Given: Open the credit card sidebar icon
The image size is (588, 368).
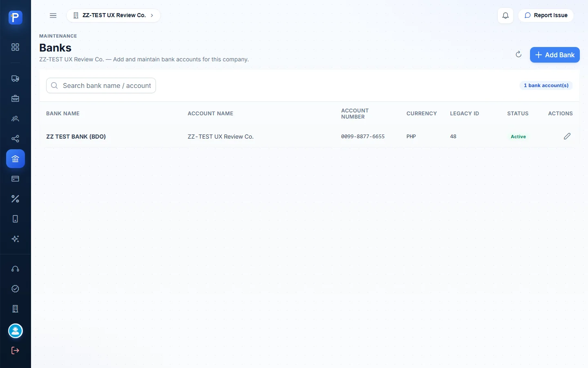Looking at the screenshot, I should click(15, 179).
